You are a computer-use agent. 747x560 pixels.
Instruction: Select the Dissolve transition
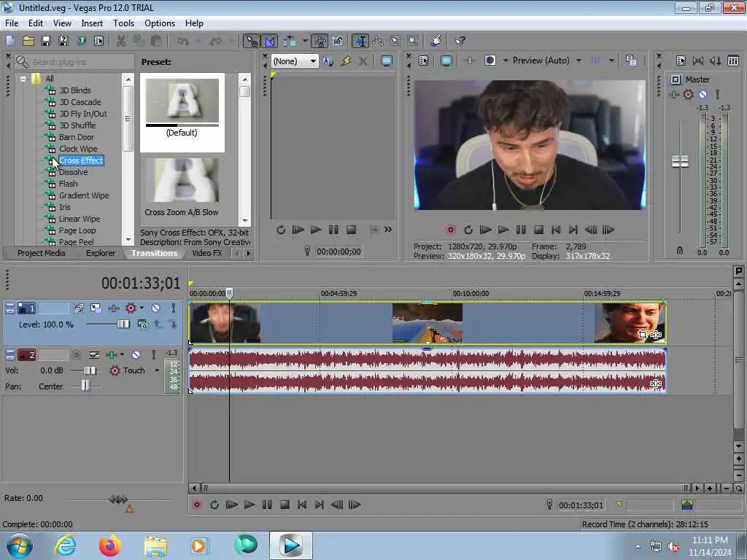click(x=73, y=172)
